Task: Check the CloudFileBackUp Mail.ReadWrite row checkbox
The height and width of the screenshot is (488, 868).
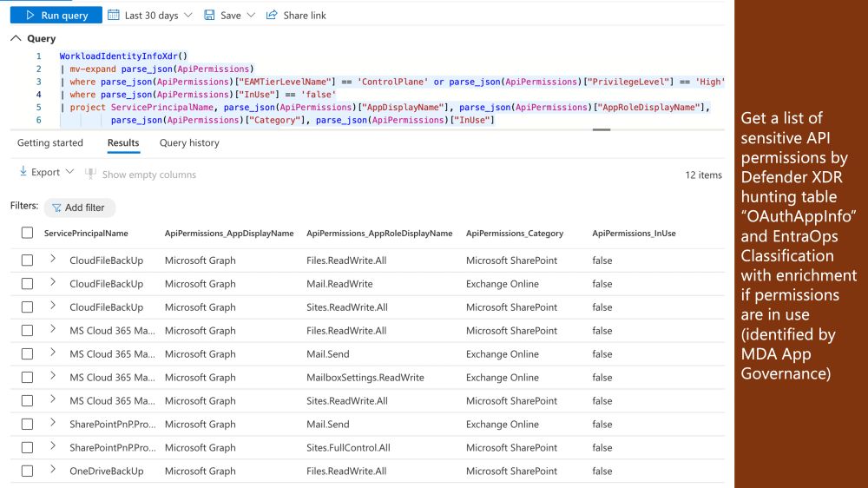Action: [x=27, y=284]
